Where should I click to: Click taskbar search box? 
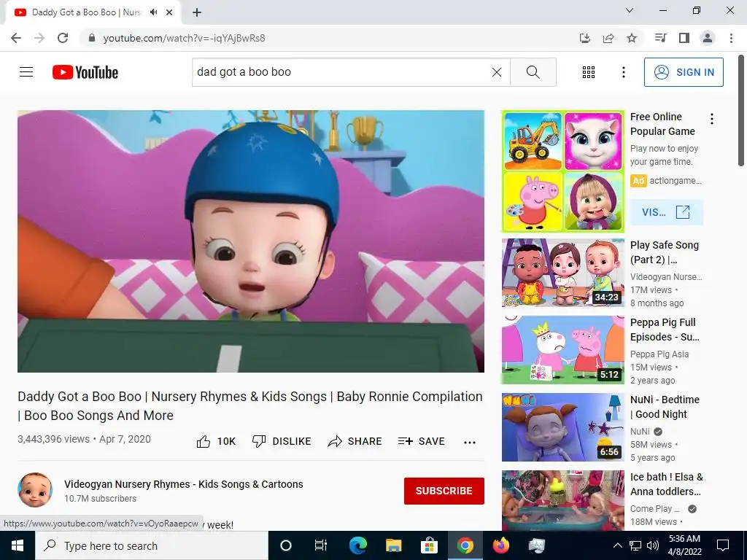tap(152, 545)
